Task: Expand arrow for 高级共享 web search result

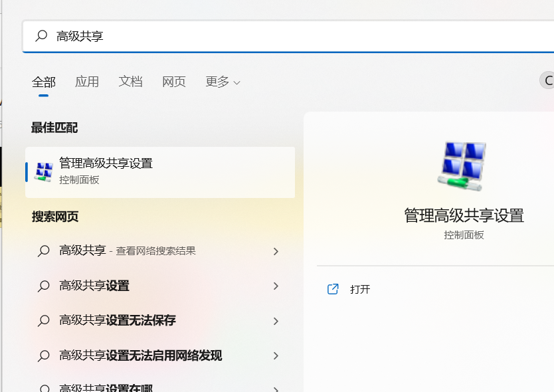Action: [x=276, y=251]
